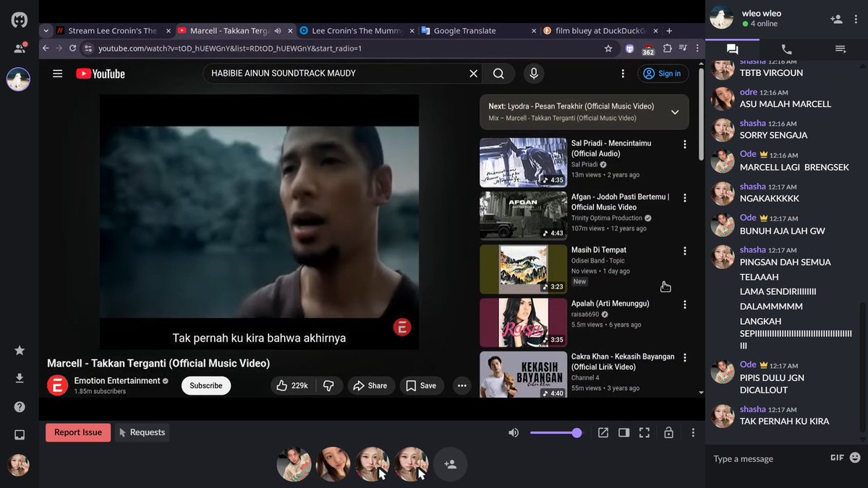The height and width of the screenshot is (488, 868).
Task: Invite a friend with the header add-person icon
Action: (x=836, y=20)
